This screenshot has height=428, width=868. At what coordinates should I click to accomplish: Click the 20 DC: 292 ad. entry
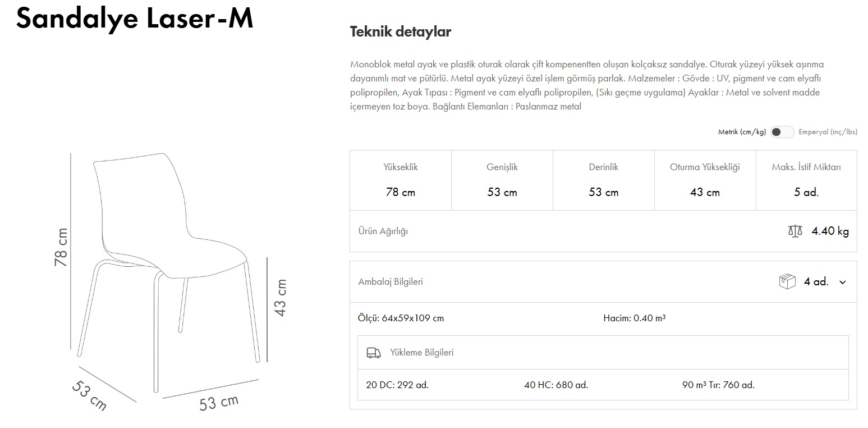[x=397, y=385]
